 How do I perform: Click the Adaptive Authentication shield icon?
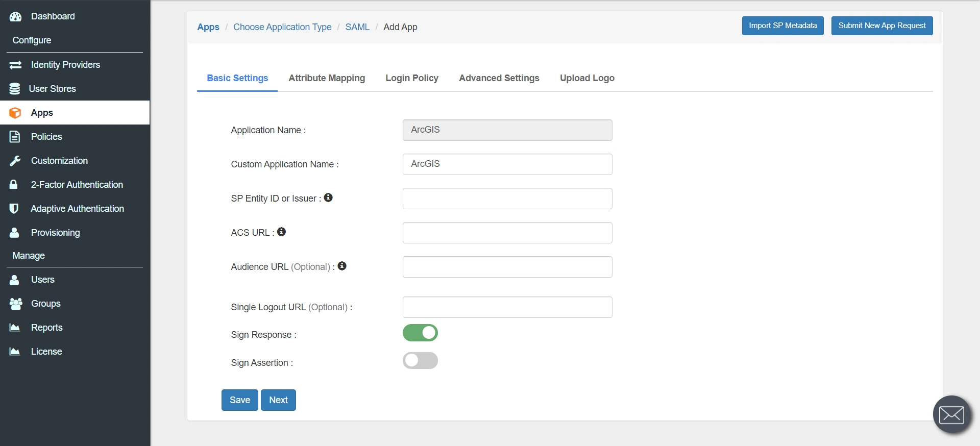click(x=14, y=209)
